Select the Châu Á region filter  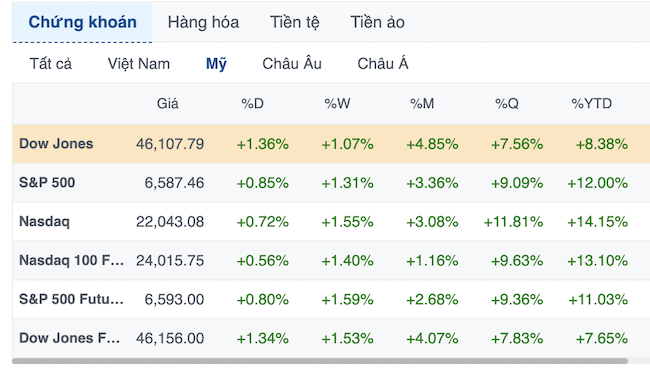[383, 63]
